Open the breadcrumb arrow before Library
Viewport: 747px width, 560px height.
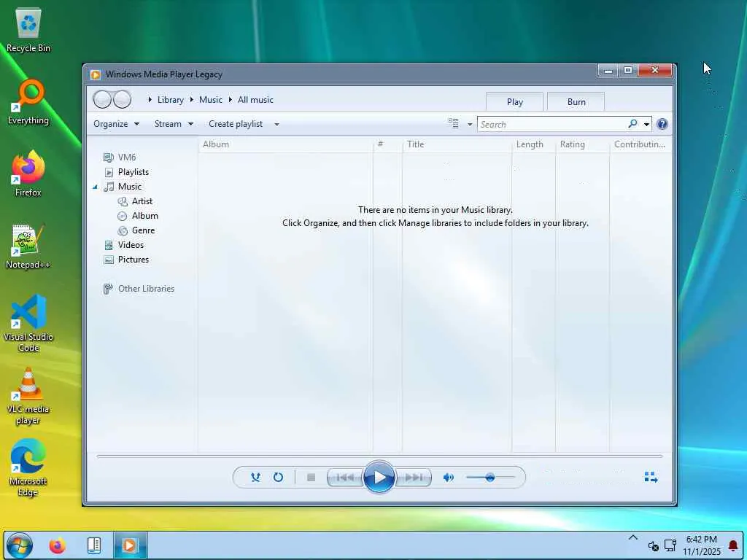coord(150,99)
